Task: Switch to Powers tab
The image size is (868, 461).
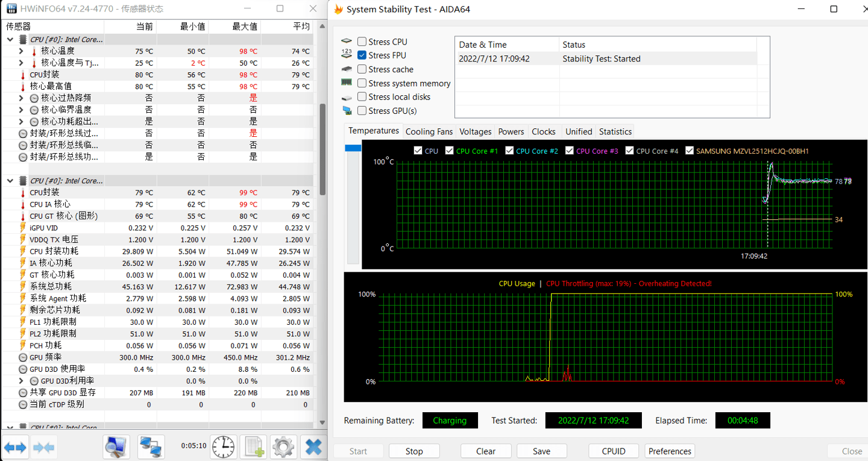Action: (511, 131)
